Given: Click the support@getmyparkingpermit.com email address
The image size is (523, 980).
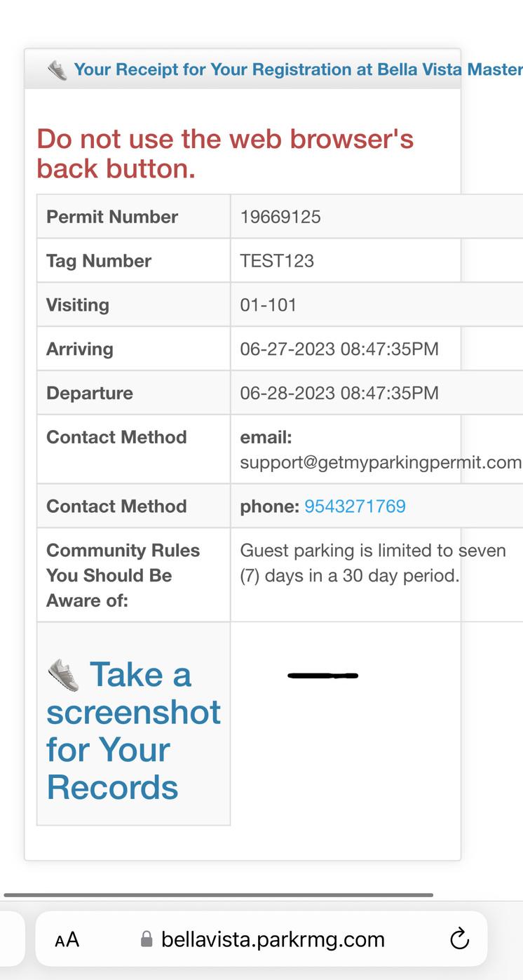Looking at the screenshot, I should tap(381, 462).
